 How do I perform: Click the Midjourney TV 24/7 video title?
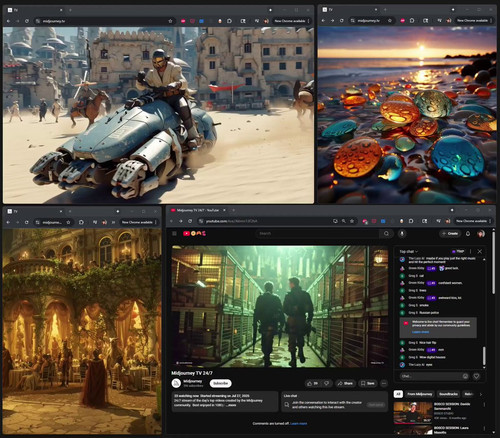[192, 373]
